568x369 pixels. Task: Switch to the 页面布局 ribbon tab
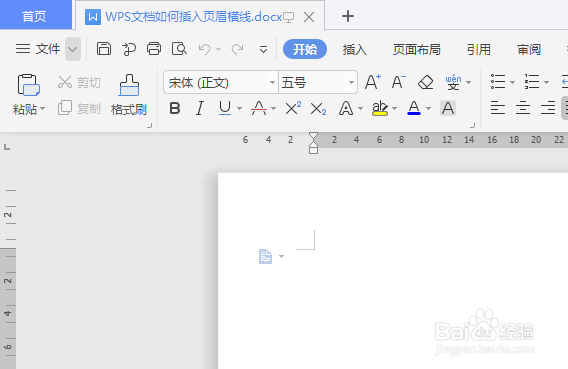[417, 49]
